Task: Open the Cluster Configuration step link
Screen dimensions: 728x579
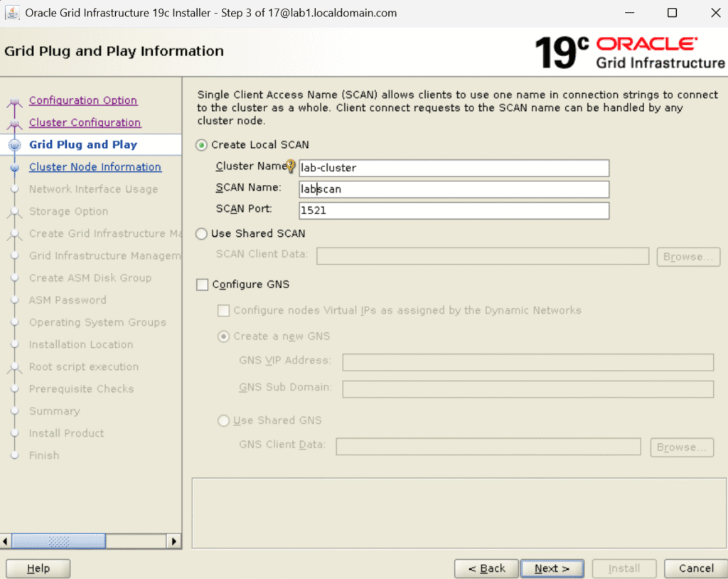Action: (x=85, y=122)
